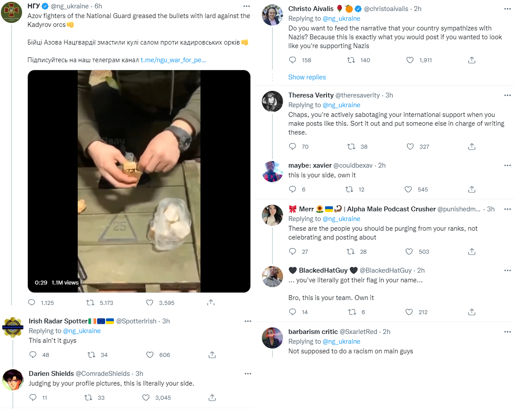Play the lard bullets video
Screen dimensions: 514x420
139,181
